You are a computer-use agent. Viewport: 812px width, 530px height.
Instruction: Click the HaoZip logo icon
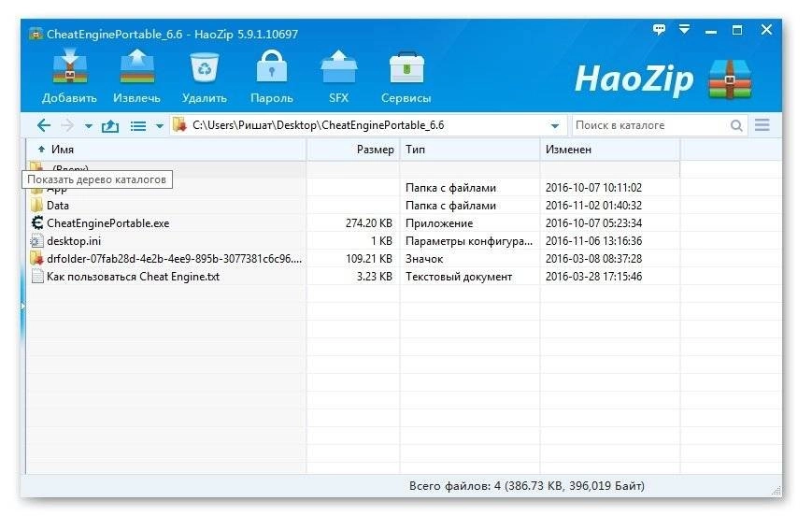(730, 79)
